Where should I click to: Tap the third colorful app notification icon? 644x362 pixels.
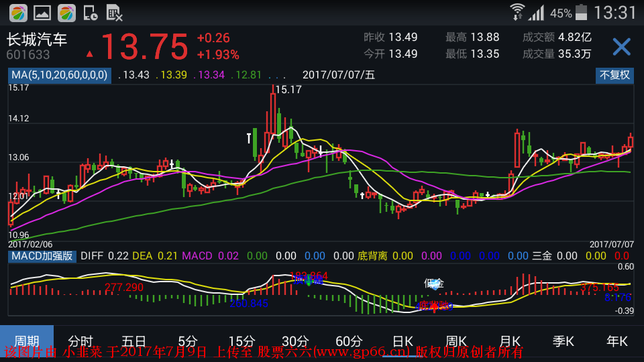coord(66,13)
